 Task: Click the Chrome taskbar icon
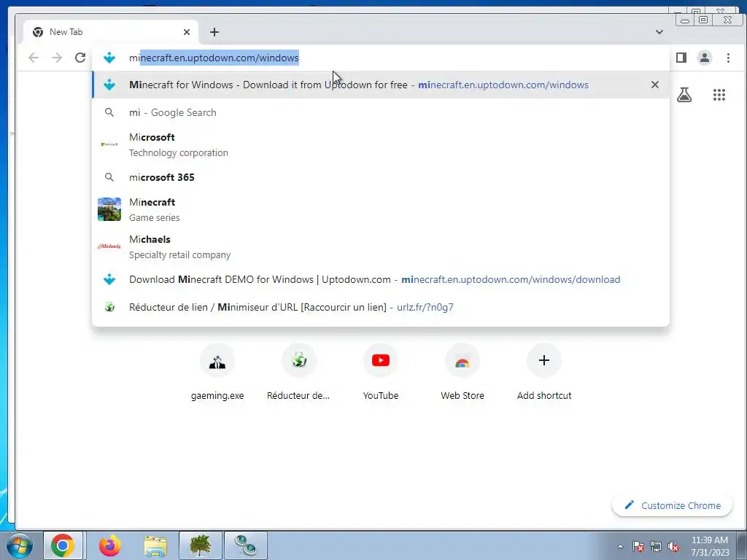(63, 545)
